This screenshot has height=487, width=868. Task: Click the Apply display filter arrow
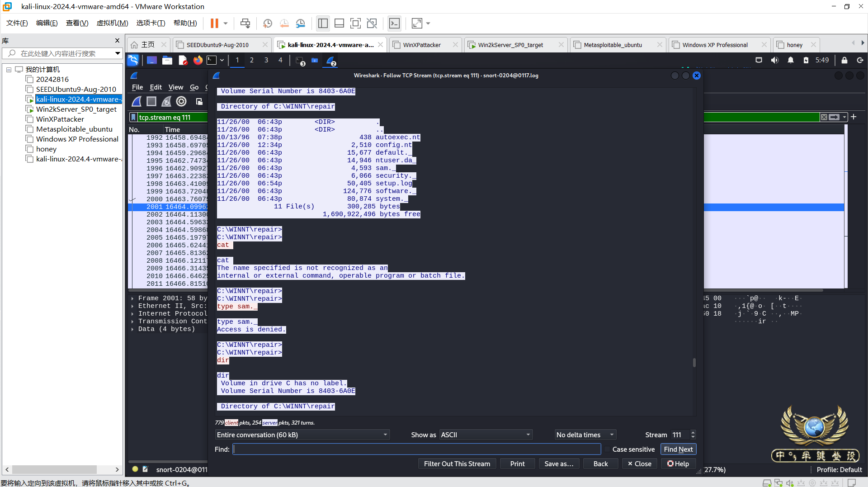(834, 117)
